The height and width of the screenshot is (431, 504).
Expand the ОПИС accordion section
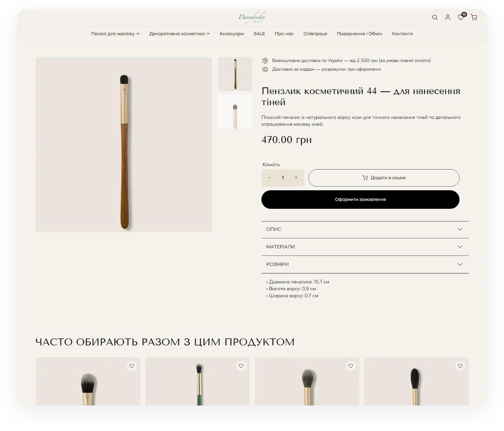pos(365,229)
